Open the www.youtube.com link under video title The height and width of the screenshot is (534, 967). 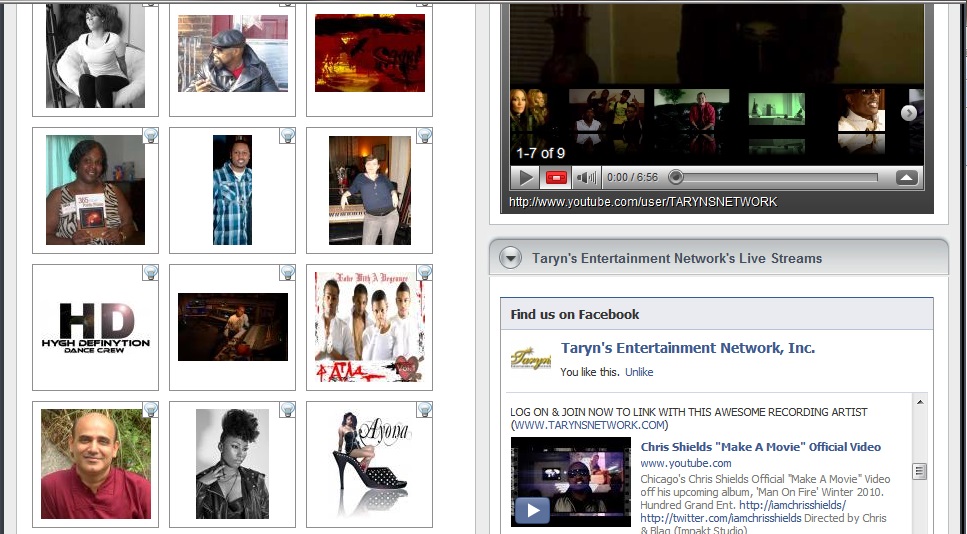pos(685,463)
